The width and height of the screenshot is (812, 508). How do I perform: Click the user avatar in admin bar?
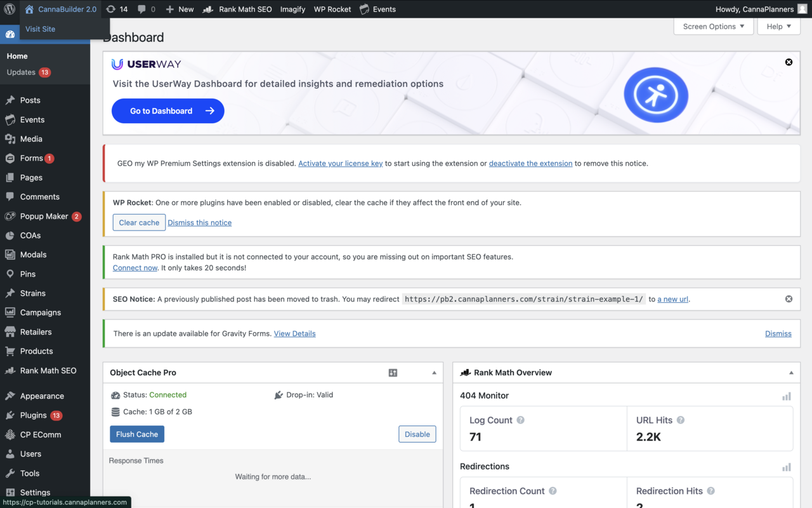click(x=802, y=9)
